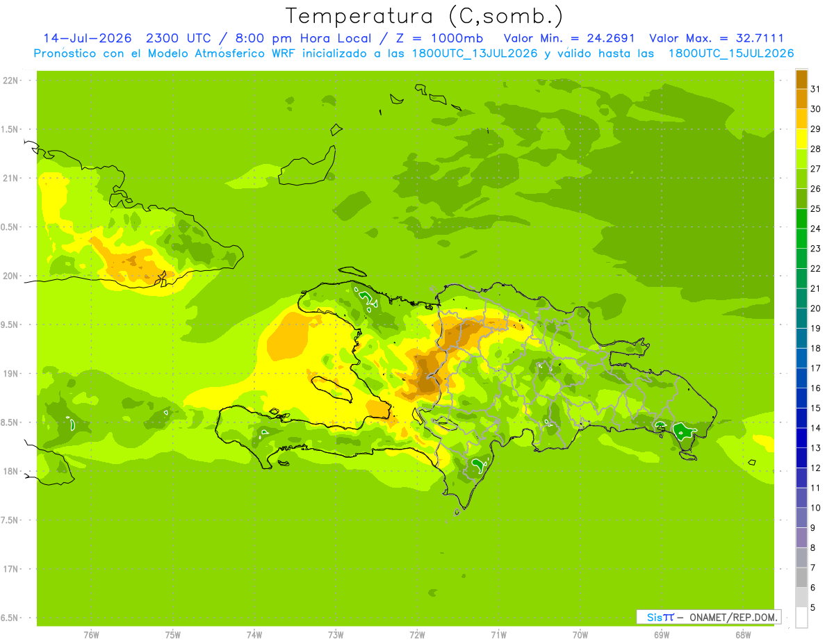Click the colour scale value '28'
834x644 pixels.
click(816, 149)
